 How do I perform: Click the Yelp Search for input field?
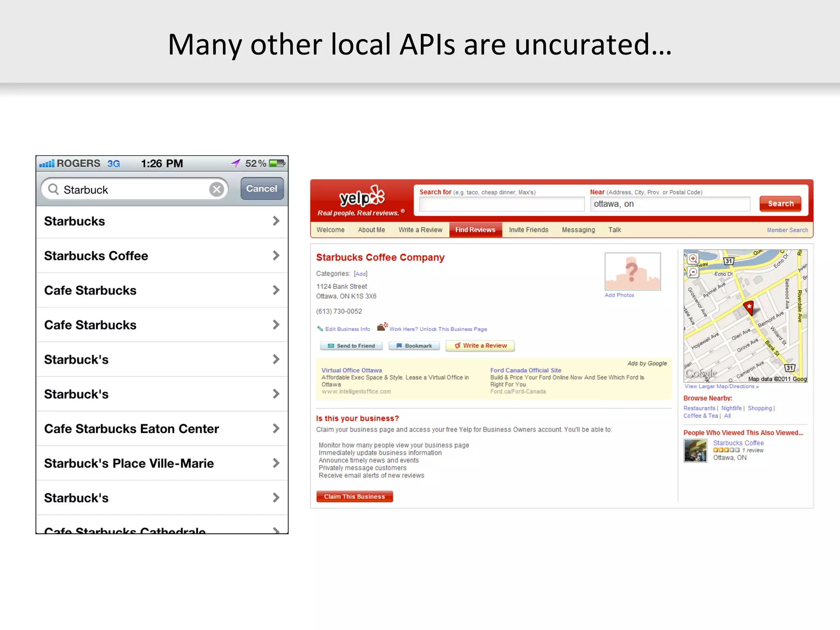click(502, 204)
